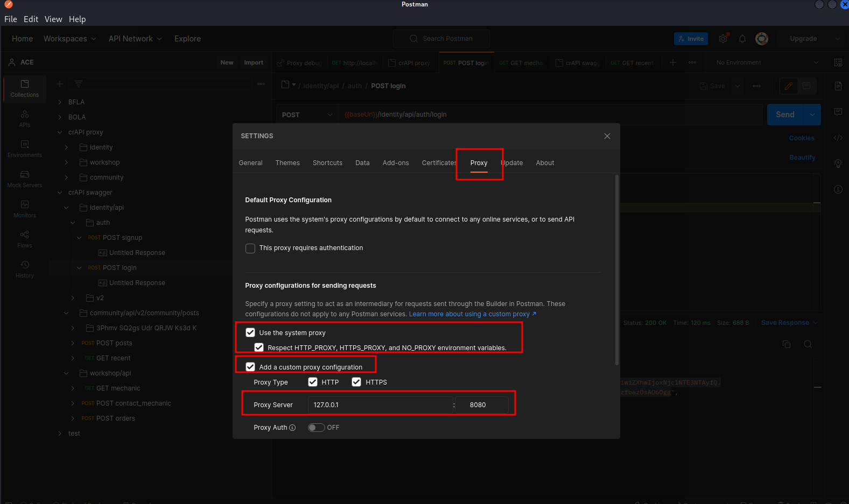The width and height of the screenshot is (849, 504).
Task: Open the environment quick look icon
Action: 838,62
